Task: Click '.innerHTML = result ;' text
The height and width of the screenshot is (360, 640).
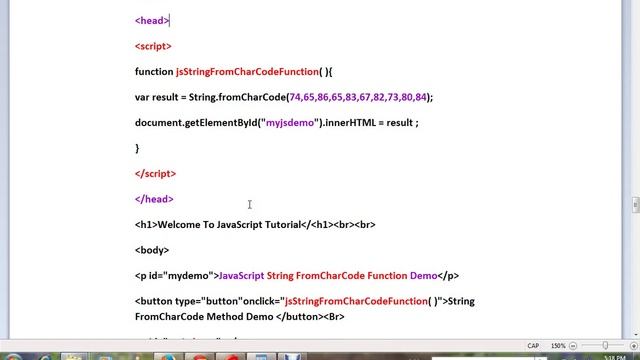Action: (x=370, y=122)
